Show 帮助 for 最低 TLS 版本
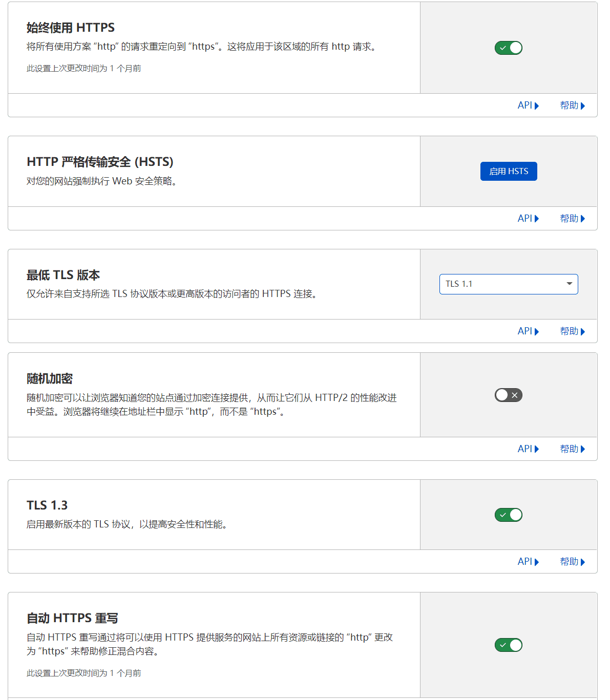 point(572,331)
